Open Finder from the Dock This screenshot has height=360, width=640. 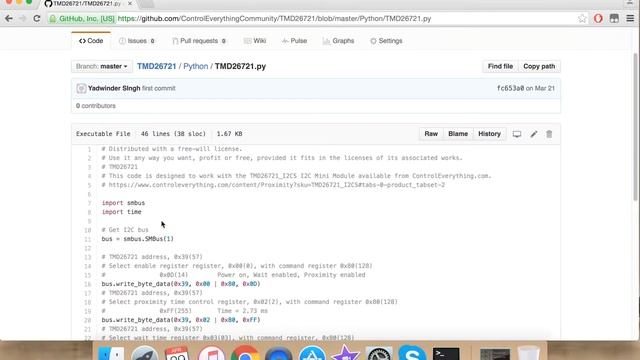111,353
